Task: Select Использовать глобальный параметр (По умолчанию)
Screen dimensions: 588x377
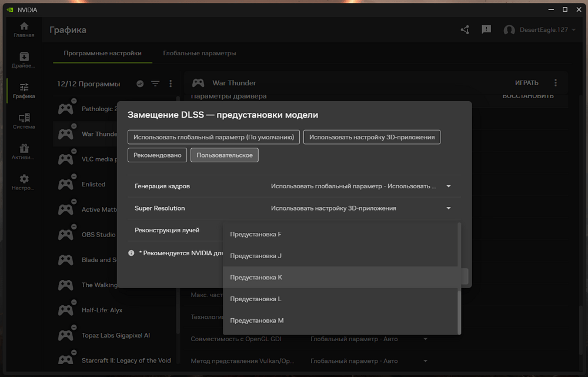Action: [214, 137]
